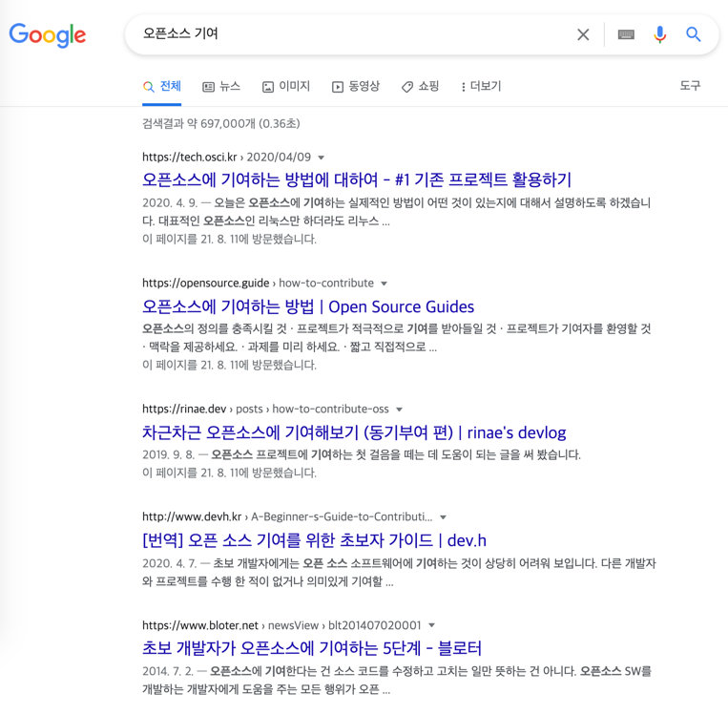Screen dimensions: 728x715
Task: Click snippet date 2019. 9. 8.
Action: [169, 454]
